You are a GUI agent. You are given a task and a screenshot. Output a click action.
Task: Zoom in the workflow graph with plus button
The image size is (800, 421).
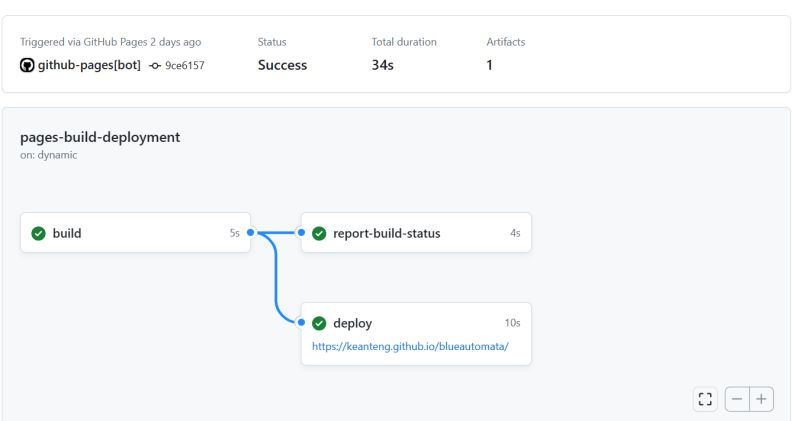coord(761,399)
